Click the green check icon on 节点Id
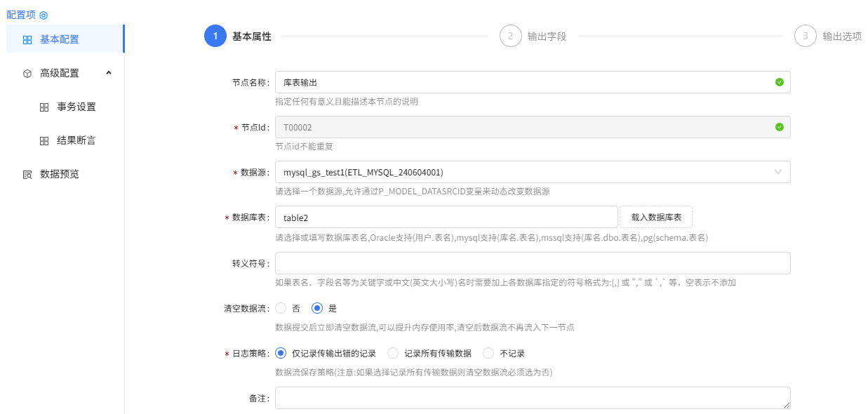Viewport: 868px width, 414px height. 779,126
